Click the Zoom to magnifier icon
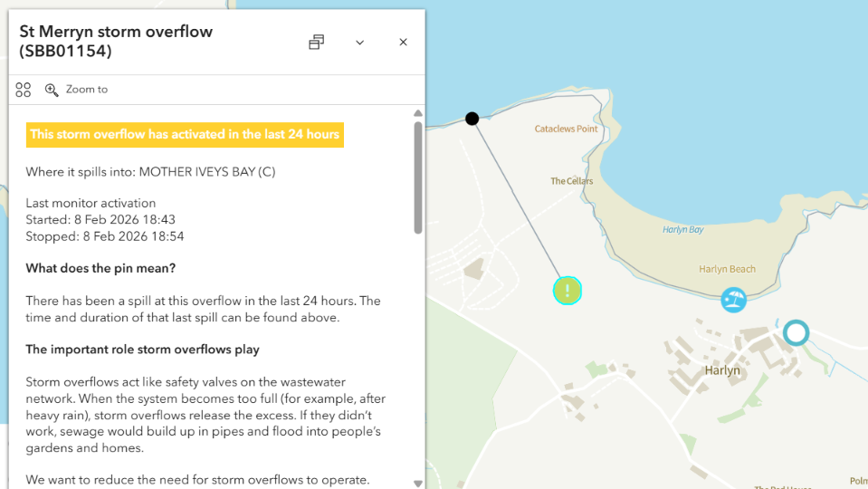Screen dimensions: 868x489 [x=52, y=90]
